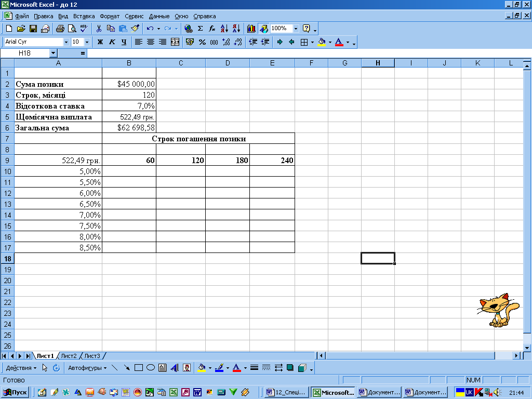Open the Автофигуры menu
The image size is (532, 399).
tap(87, 368)
